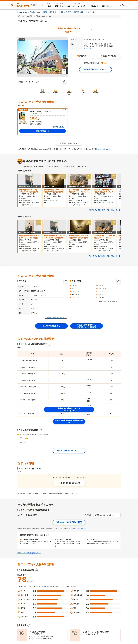Screen dimensions: 138x644
Task: Click この物件の口コミを投稿する button
Action: (x=69, y=483)
